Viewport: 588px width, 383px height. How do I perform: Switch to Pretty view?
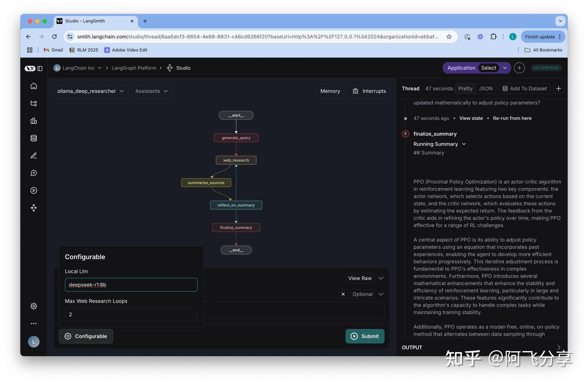[465, 89]
